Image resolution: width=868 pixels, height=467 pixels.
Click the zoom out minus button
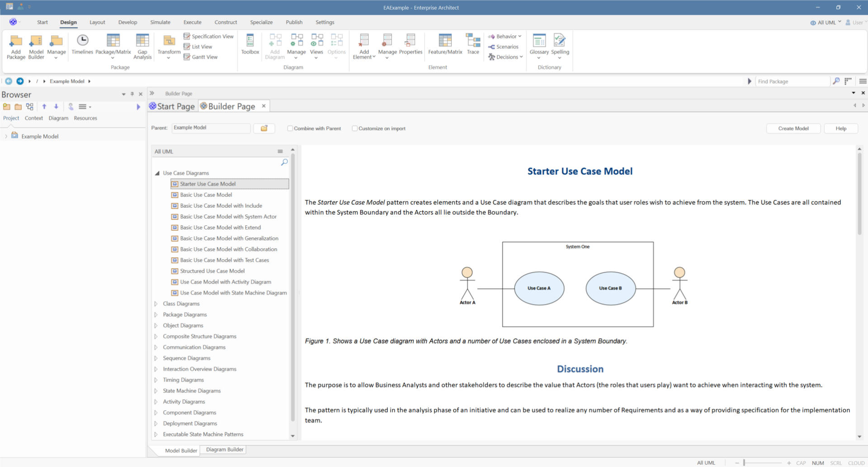click(x=737, y=463)
